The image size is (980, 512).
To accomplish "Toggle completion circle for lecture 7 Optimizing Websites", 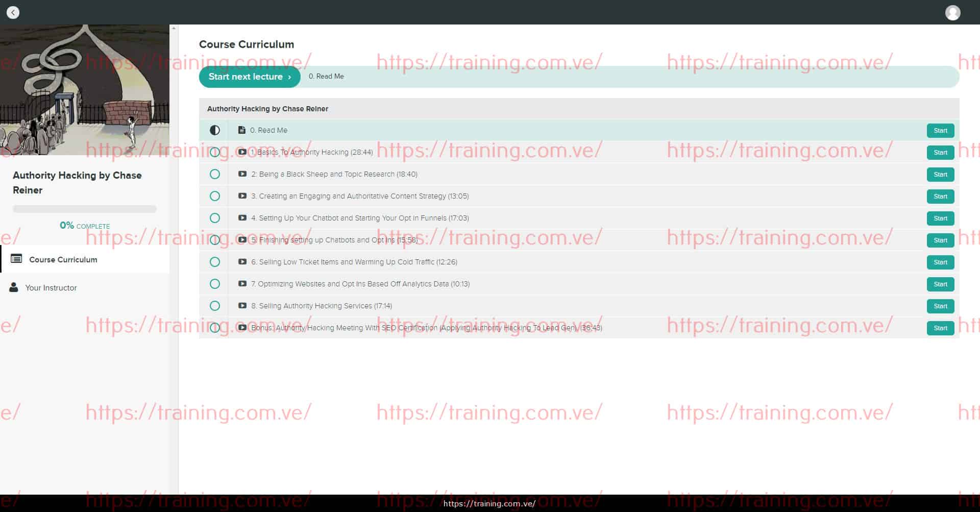I will 215,284.
